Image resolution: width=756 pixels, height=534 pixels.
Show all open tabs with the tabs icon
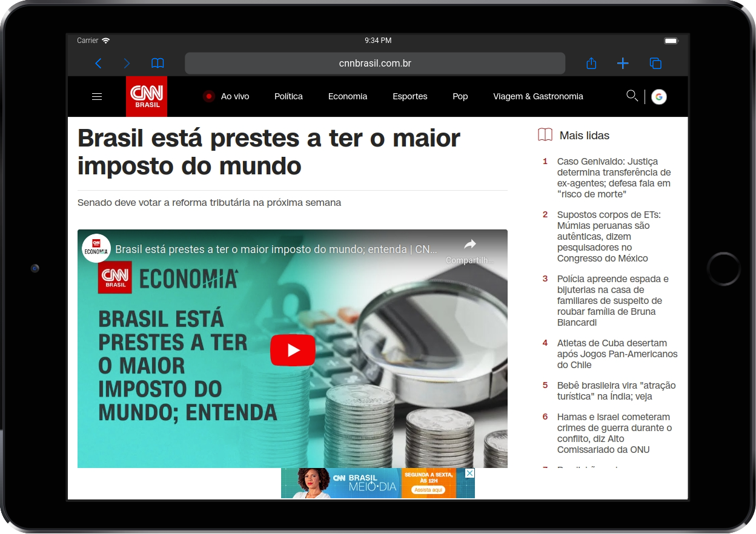654,63
